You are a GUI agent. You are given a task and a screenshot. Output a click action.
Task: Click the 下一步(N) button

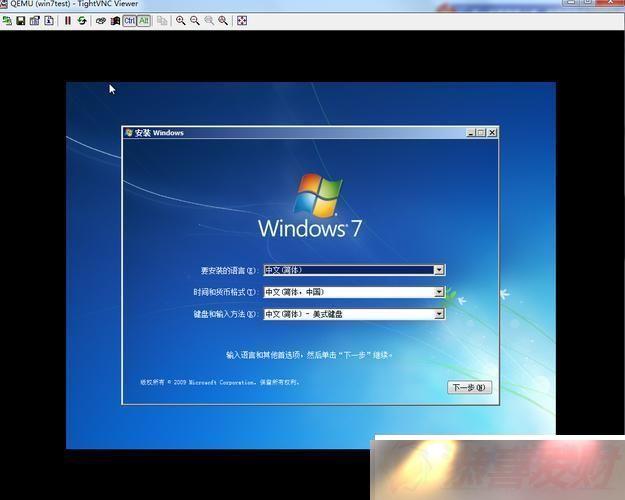[470, 387]
